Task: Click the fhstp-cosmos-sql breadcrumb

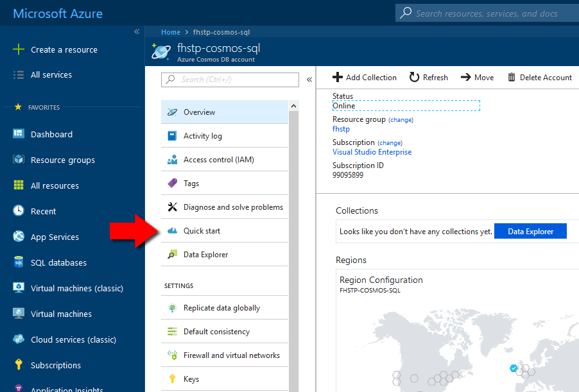Action: 221,32
